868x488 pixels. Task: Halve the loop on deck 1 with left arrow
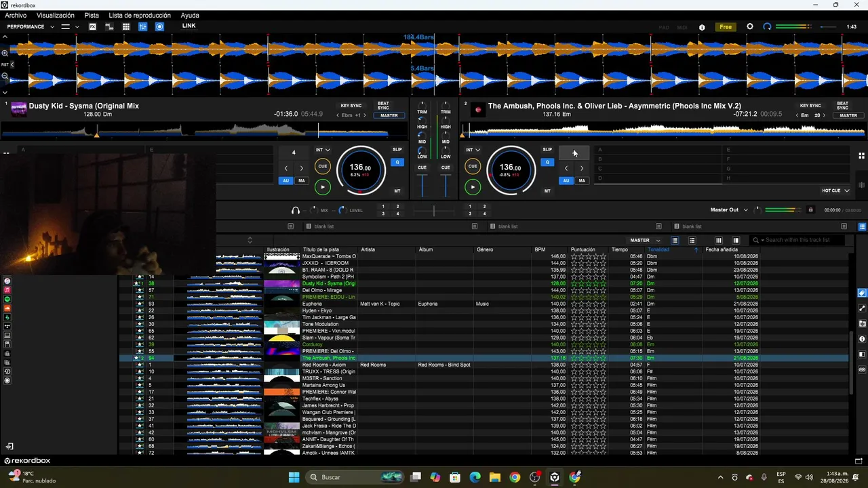pos(285,168)
